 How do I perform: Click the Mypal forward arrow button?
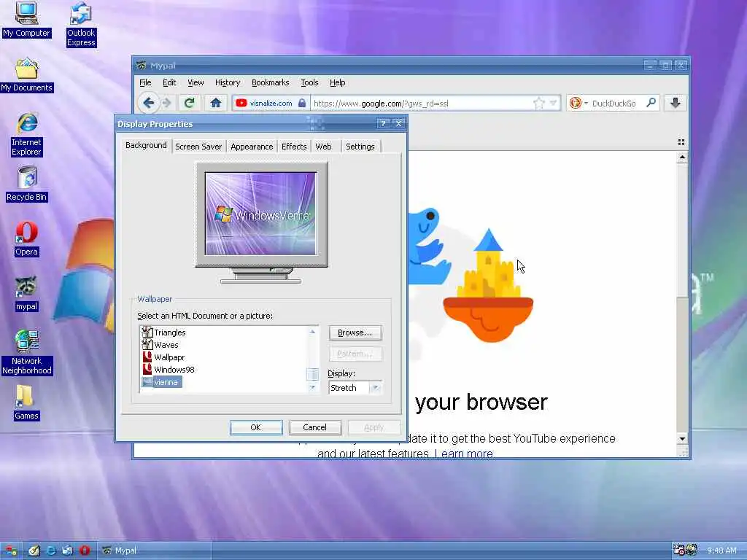coord(167,103)
